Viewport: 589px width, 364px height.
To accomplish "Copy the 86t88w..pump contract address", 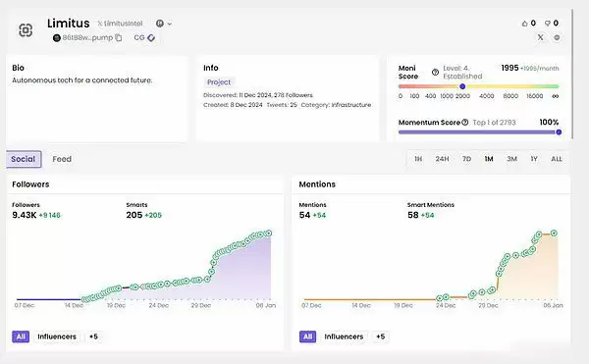I will point(119,37).
